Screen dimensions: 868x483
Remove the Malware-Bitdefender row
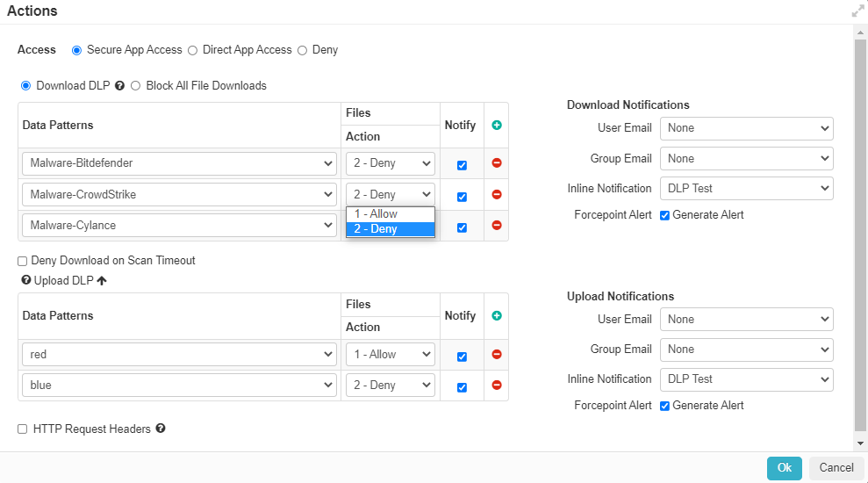[497, 163]
